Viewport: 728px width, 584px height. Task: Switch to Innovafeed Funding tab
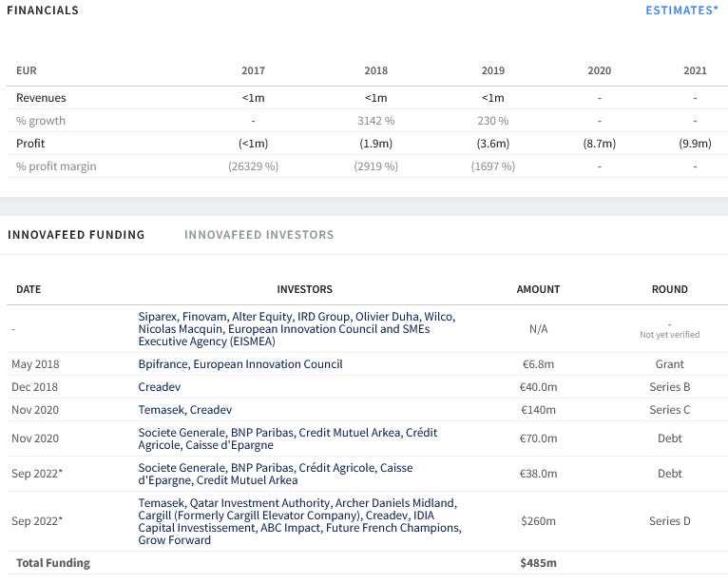pos(76,235)
